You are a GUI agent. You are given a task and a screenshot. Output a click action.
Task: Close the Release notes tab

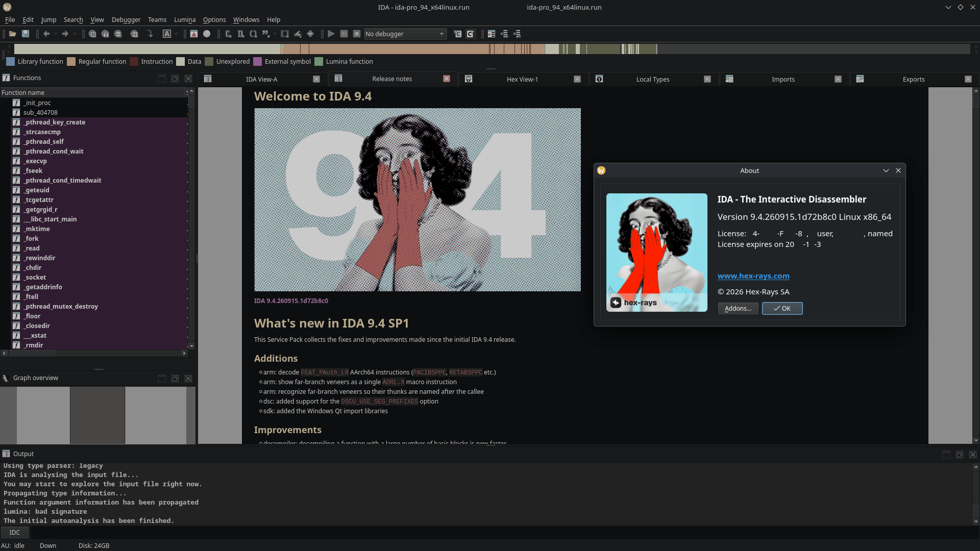coord(447,79)
